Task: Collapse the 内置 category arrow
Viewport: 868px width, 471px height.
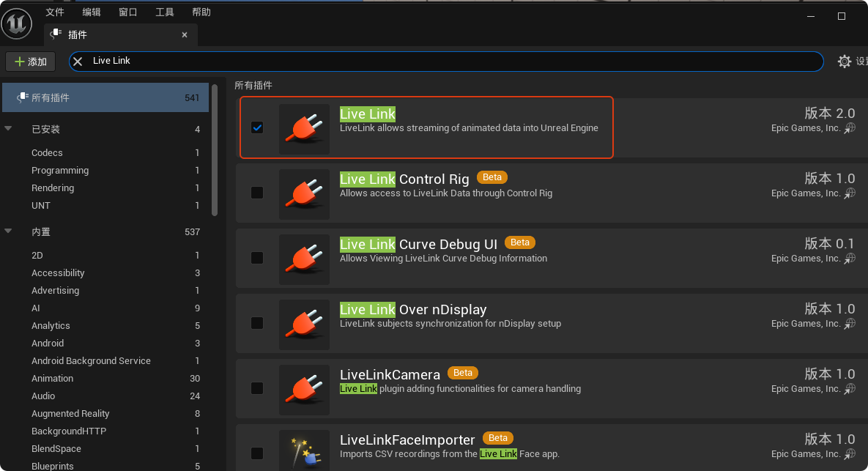Action: [x=8, y=231]
